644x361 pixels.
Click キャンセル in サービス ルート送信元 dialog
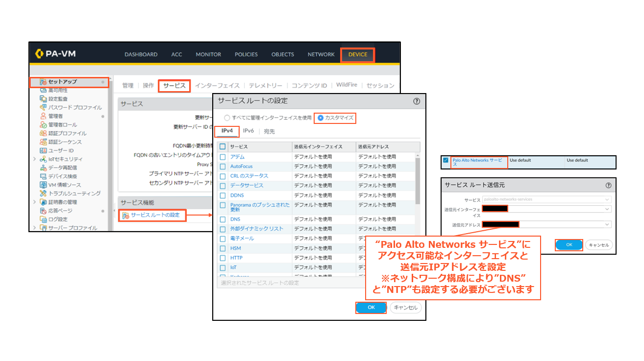[598, 245]
